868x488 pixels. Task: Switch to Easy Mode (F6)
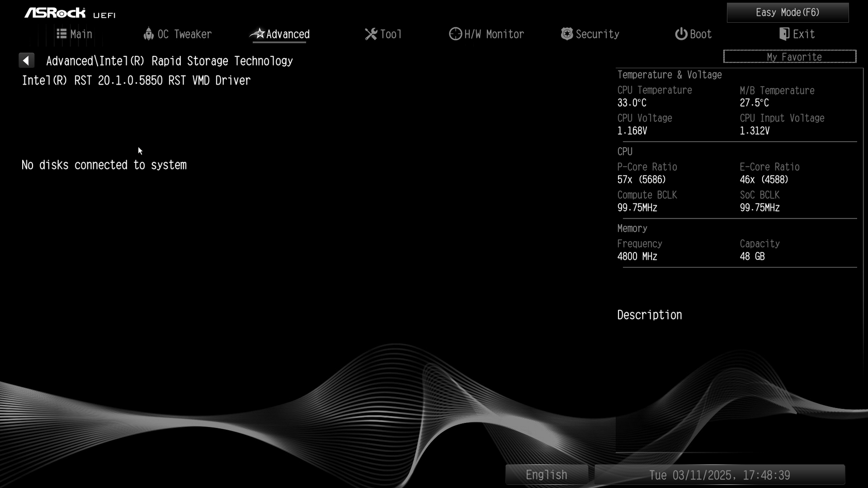click(787, 12)
